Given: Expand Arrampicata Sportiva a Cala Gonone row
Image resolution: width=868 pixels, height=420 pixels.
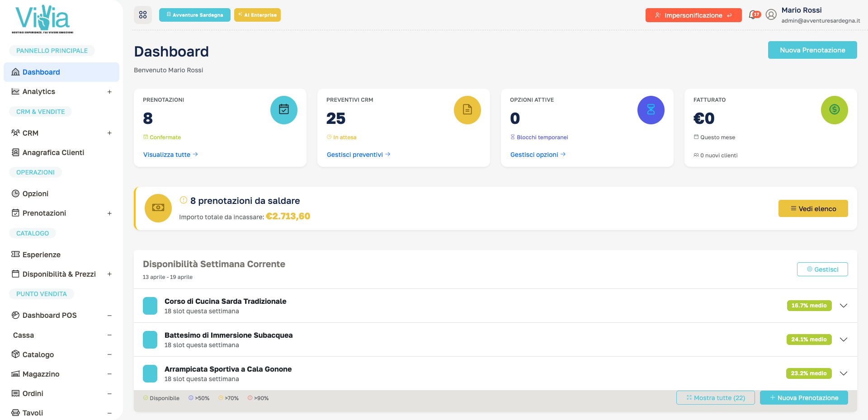Looking at the screenshot, I should pos(844,373).
